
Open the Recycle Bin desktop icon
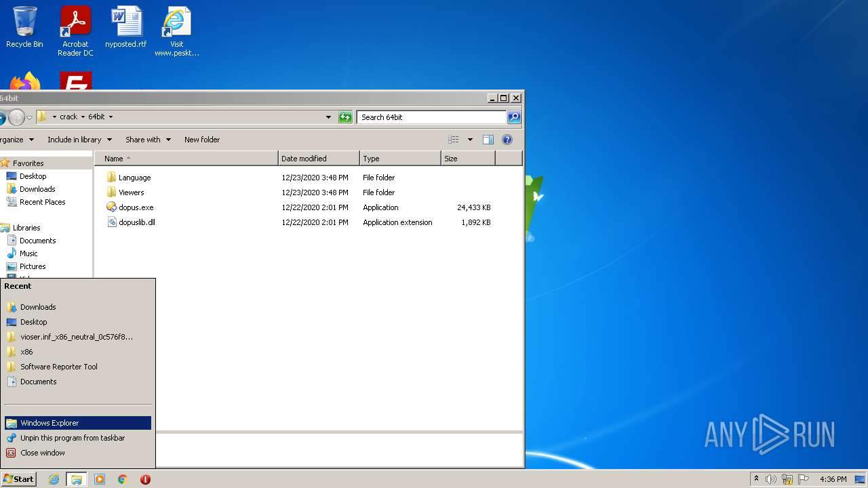pos(24,28)
